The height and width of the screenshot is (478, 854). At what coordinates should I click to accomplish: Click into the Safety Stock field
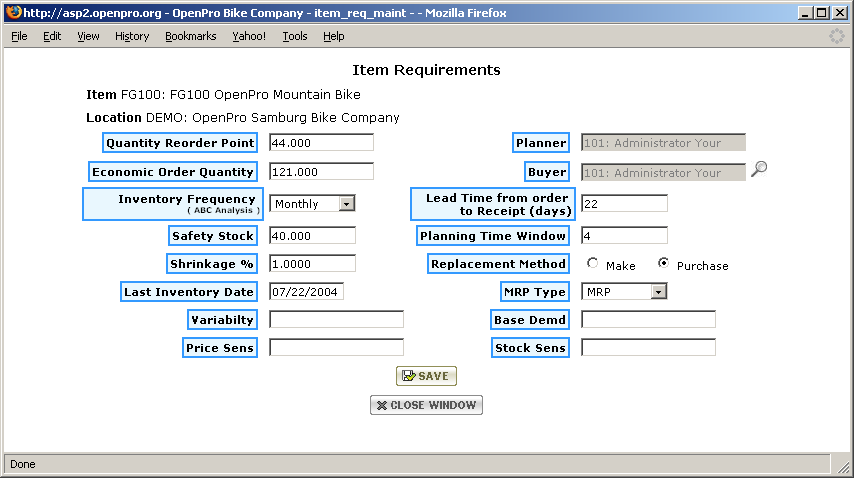click(312, 236)
